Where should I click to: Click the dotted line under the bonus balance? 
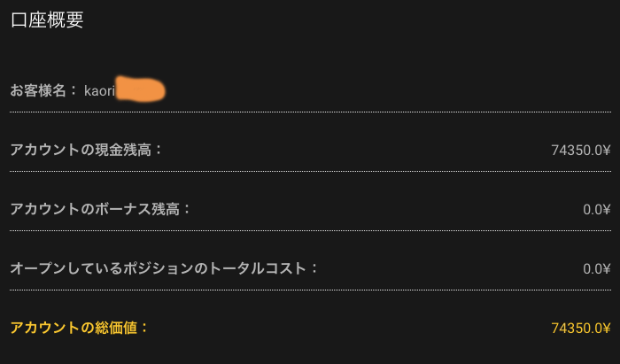(x=310, y=230)
